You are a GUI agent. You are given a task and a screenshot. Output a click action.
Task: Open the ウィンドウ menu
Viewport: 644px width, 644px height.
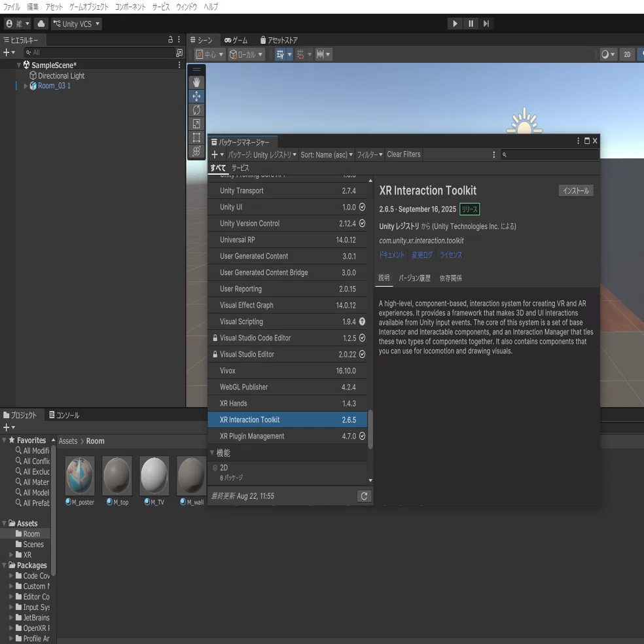pos(187,7)
